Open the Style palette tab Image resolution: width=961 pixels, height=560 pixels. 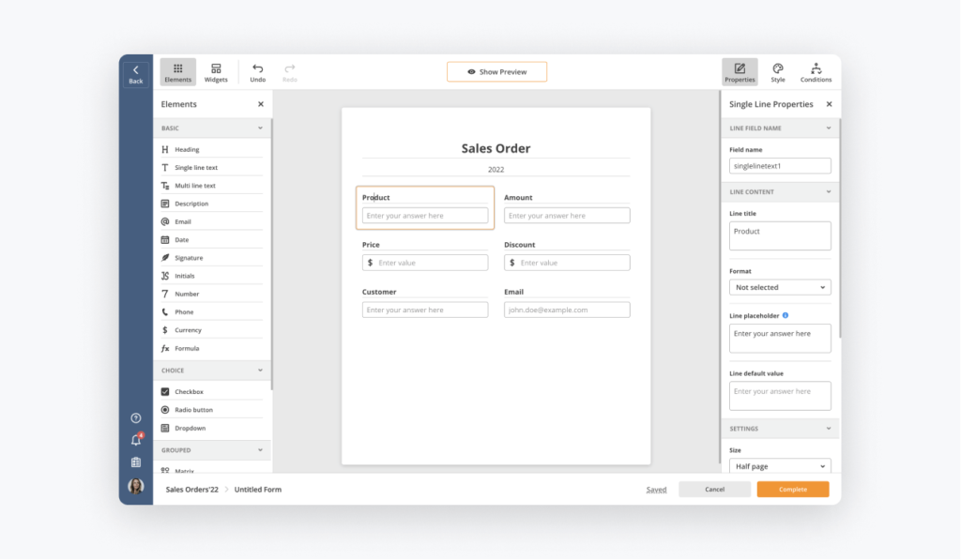tap(778, 72)
